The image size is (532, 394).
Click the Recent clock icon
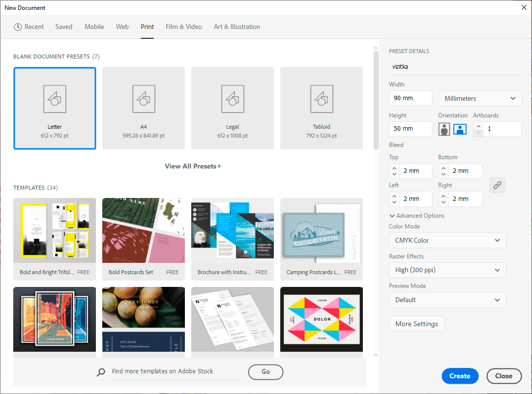[18, 27]
